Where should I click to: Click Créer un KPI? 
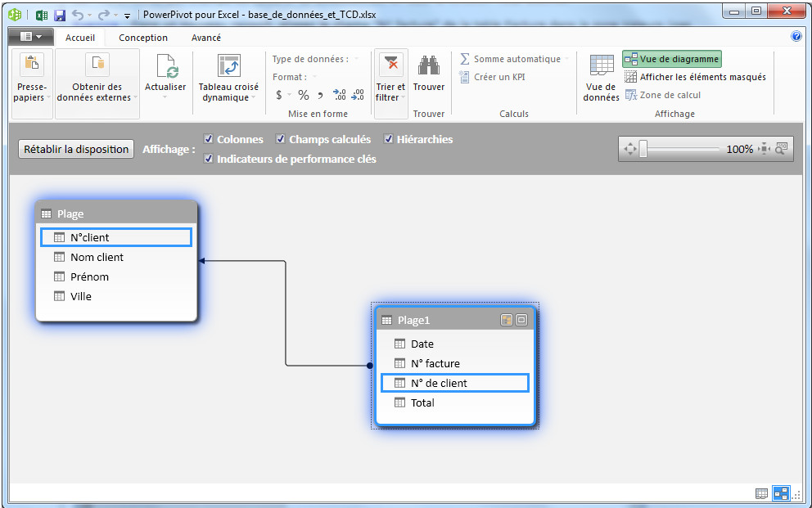tap(493, 77)
